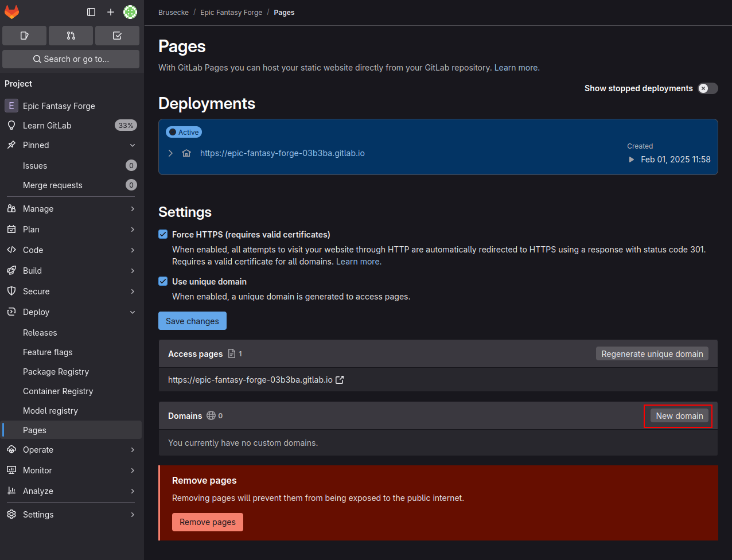The image size is (732, 560).
Task: Expand the Secure menu
Action: pos(72,291)
